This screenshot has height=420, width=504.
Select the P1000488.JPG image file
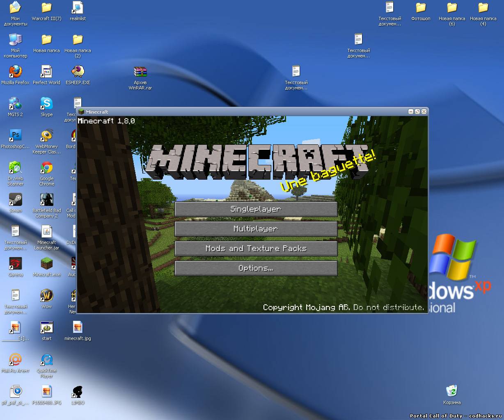tap(46, 391)
